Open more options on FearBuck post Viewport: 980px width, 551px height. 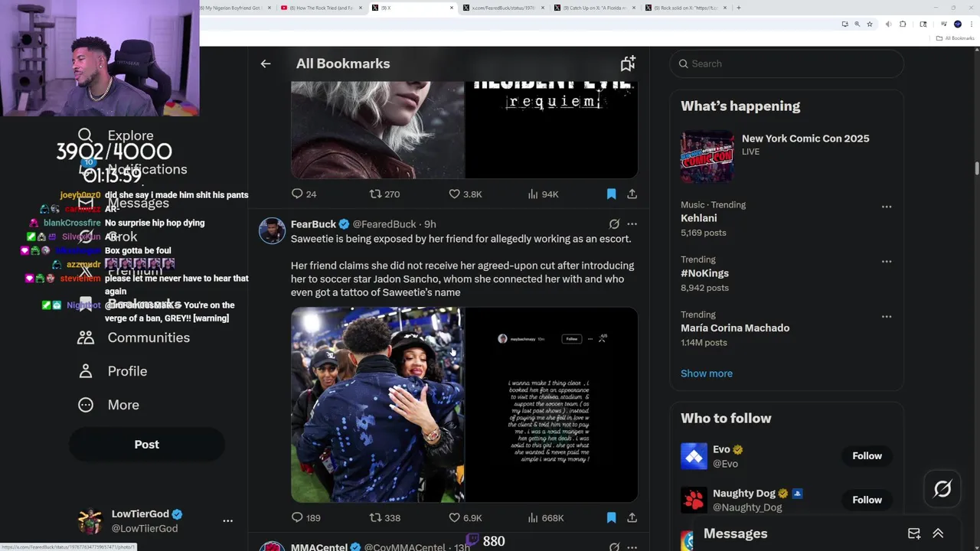click(632, 224)
